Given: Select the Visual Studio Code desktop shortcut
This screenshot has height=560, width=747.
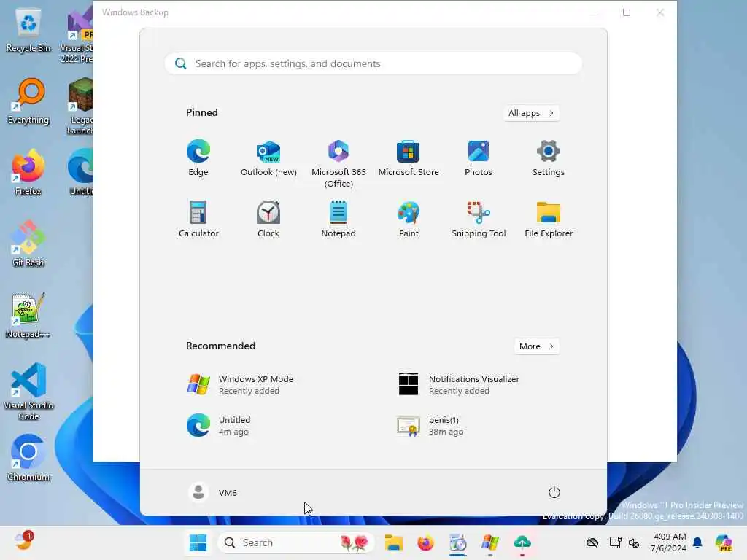Looking at the screenshot, I should (28, 392).
